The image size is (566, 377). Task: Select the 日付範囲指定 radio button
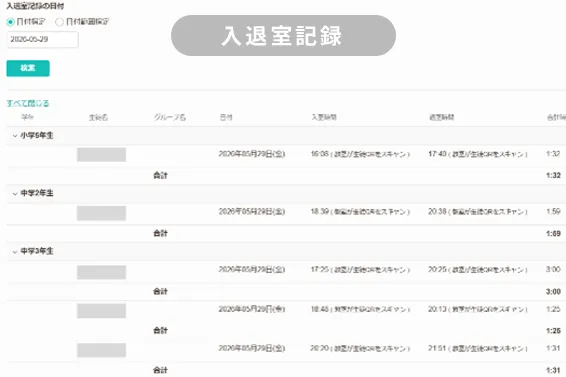coord(59,22)
